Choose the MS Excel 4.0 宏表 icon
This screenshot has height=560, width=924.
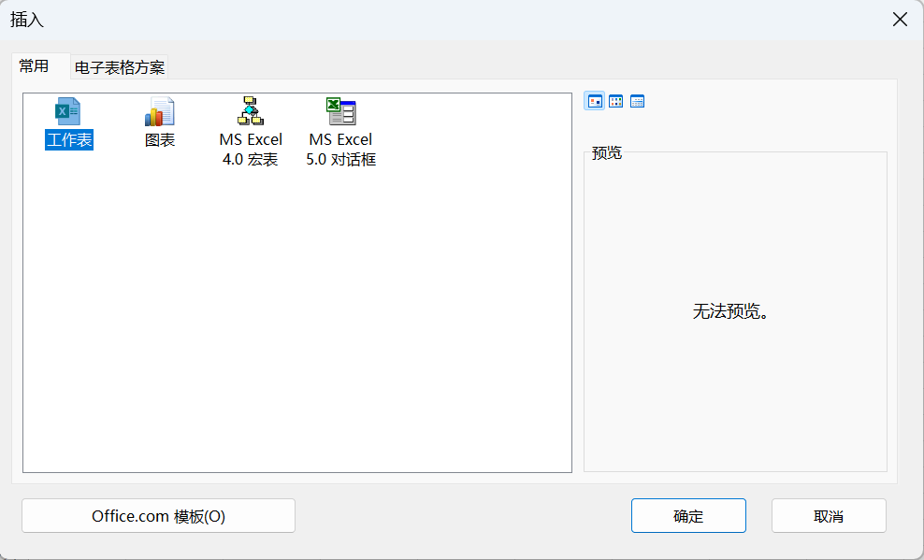pyautogui.click(x=251, y=110)
